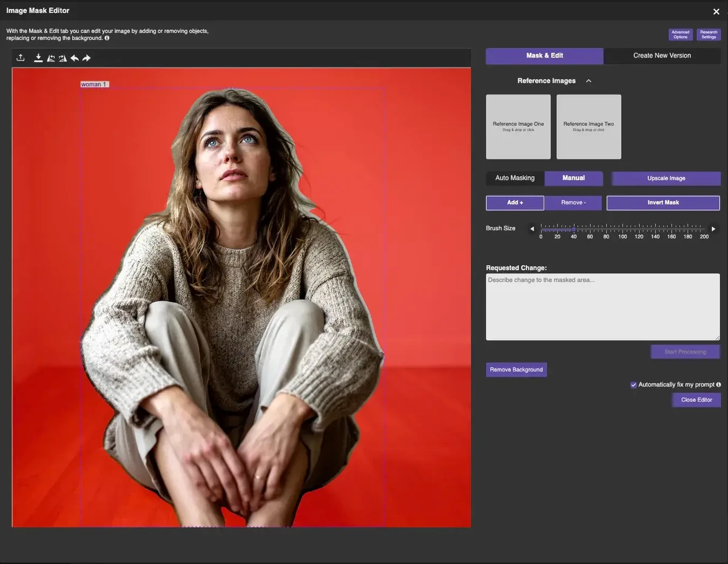Switch to Auto Masking mode

515,178
